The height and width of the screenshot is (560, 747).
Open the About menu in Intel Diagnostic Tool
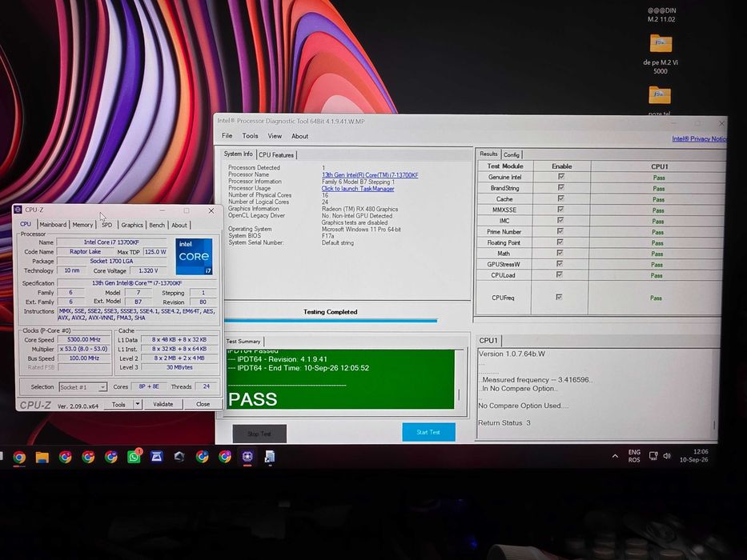pyautogui.click(x=299, y=136)
